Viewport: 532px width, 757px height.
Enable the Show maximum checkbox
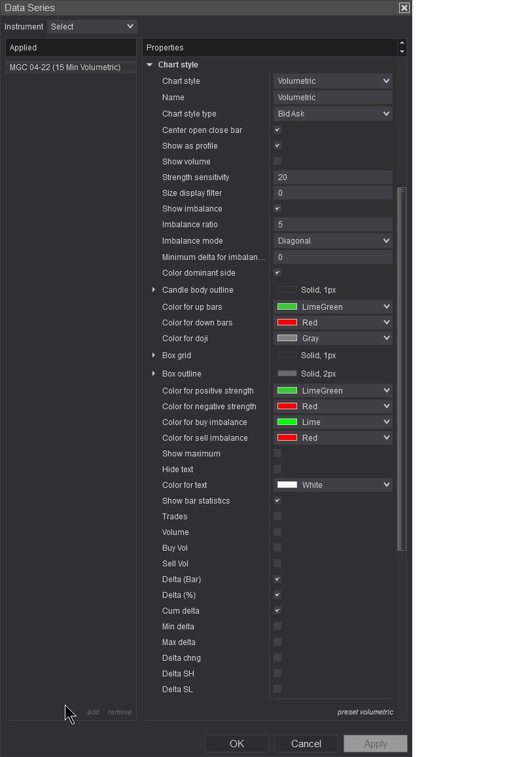[277, 453]
